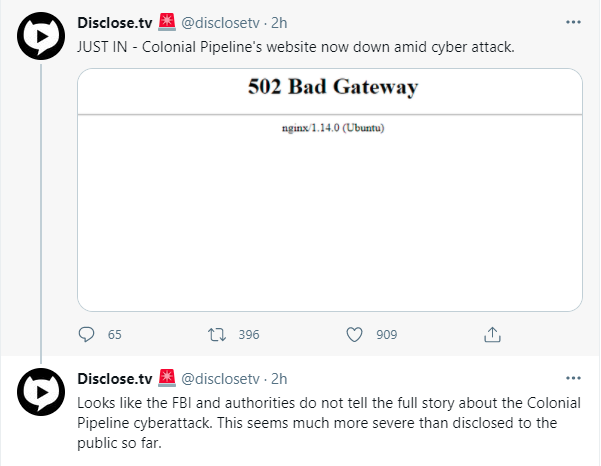The height and width of the screenshot is (466, 601).
Task: Retweet the 502 Bad Gateway tweet
Action: (x=217, y=335)
